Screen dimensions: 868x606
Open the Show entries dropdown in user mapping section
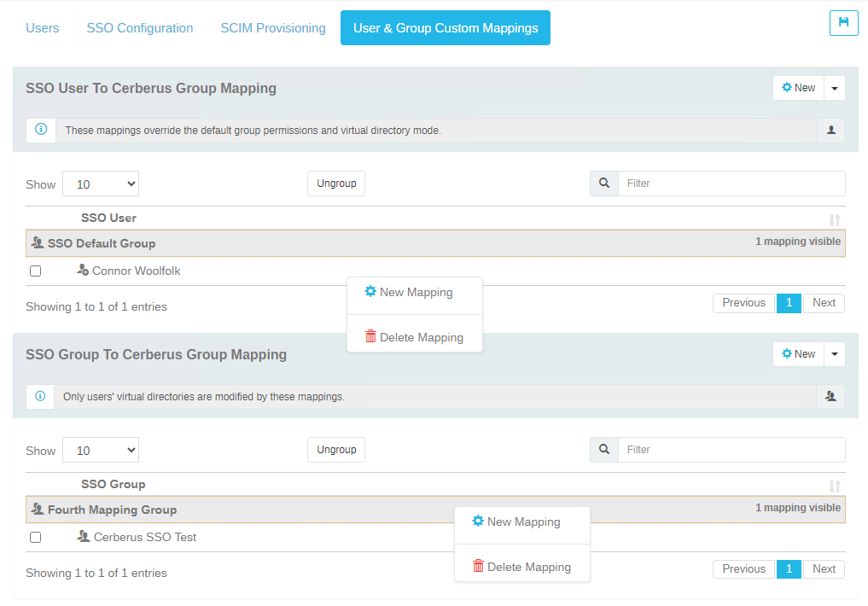tap(100, 184)
